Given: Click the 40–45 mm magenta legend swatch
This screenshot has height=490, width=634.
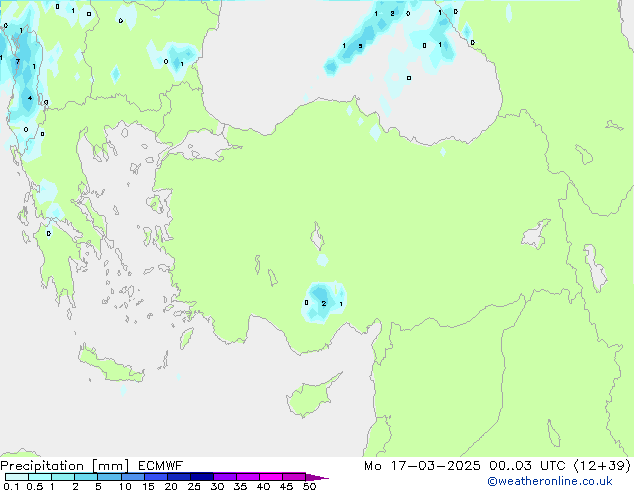Looking at the screenshot, I should tap(271, 477).
